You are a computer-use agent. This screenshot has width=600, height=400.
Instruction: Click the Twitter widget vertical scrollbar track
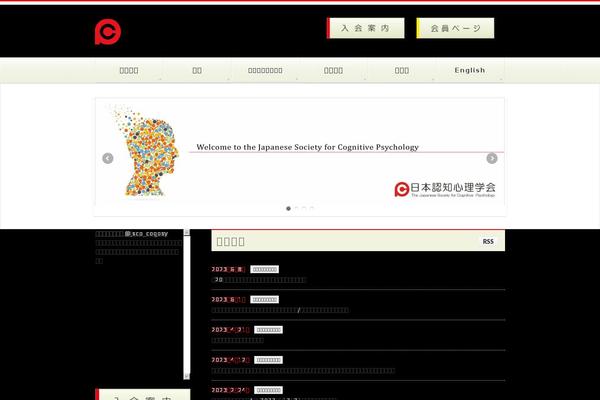point(187,304)
